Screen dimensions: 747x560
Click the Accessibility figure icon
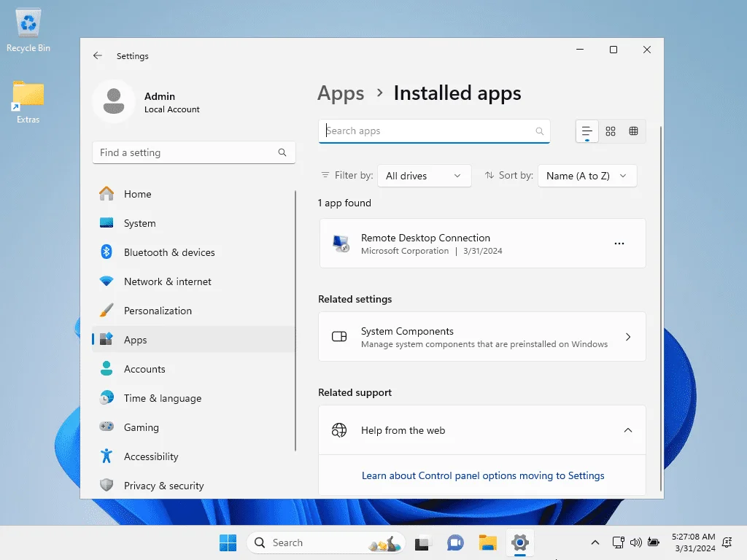107,456
